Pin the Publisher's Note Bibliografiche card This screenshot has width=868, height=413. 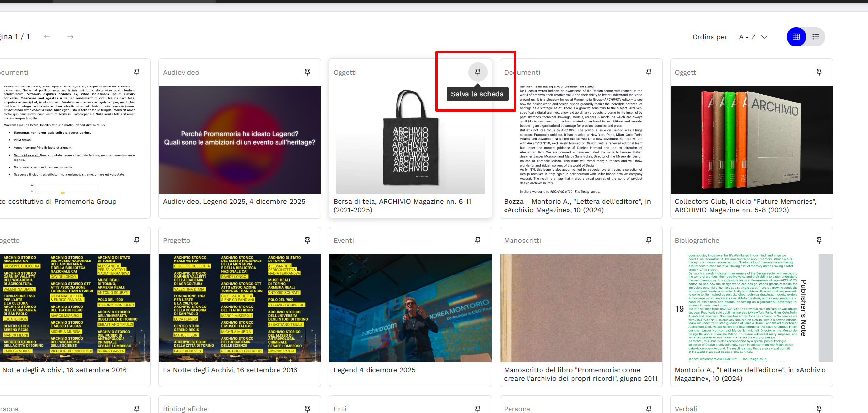pos(819,240)
